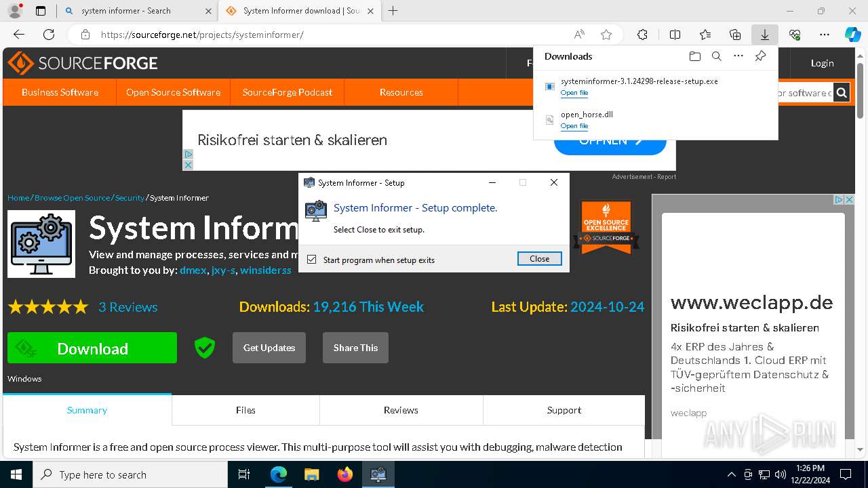868x488 pixels.
Task: Toggle Downloads toolbar button
Action: click(764, 35)
